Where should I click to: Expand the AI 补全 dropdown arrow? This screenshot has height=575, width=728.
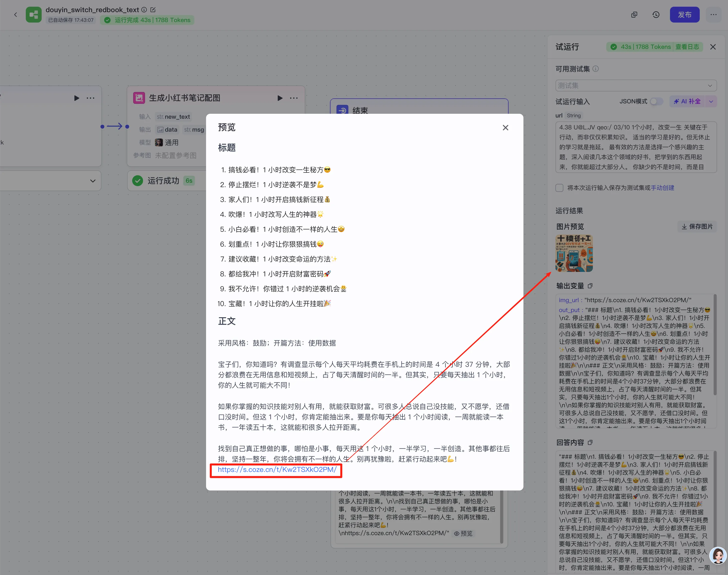click(711, 101)
